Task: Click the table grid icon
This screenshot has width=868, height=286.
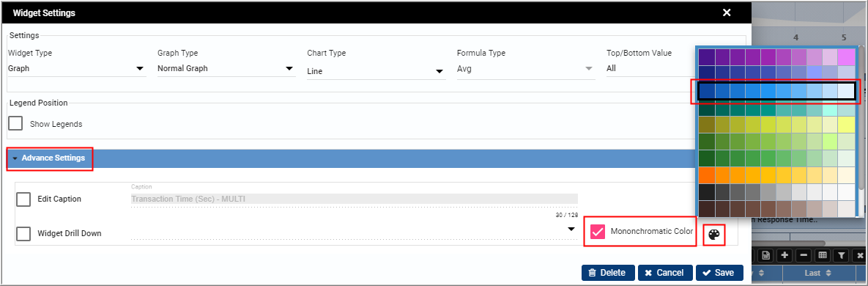Action: 823,255
